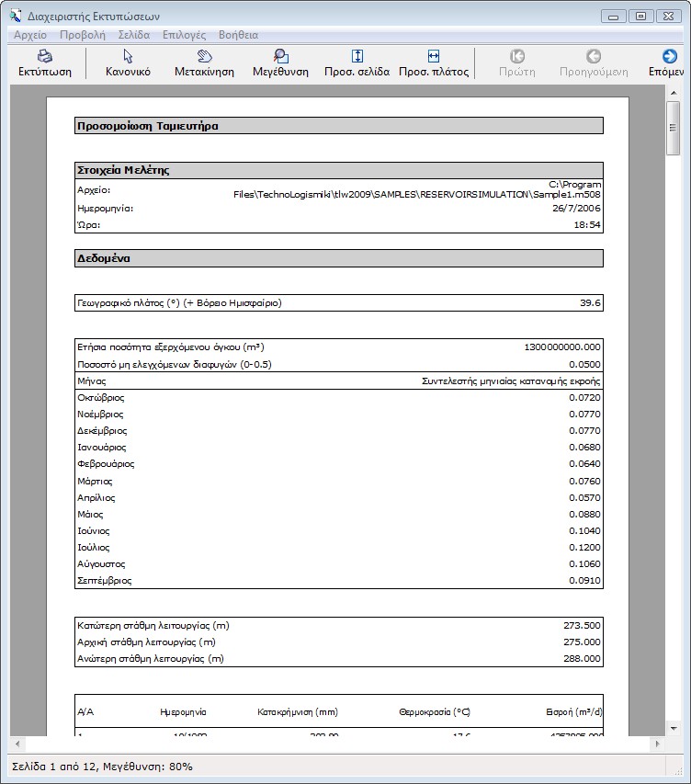
Task: Click the Εκτύπωση printer icon
Action: coord(44,57)
